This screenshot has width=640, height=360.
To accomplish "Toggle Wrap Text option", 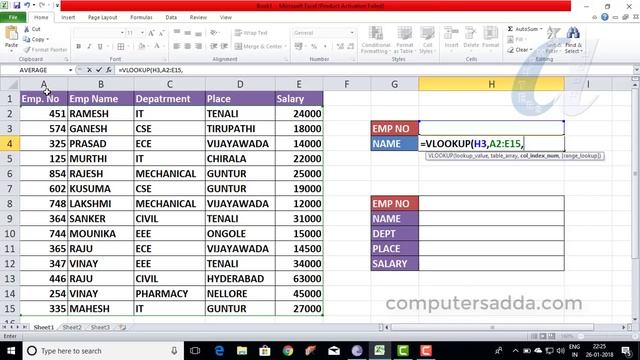I will coord(251,33).
